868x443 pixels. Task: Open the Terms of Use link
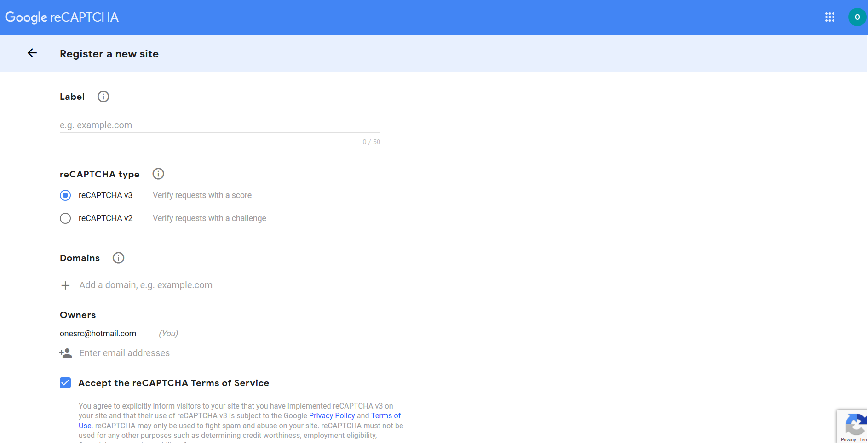[385, 415]
